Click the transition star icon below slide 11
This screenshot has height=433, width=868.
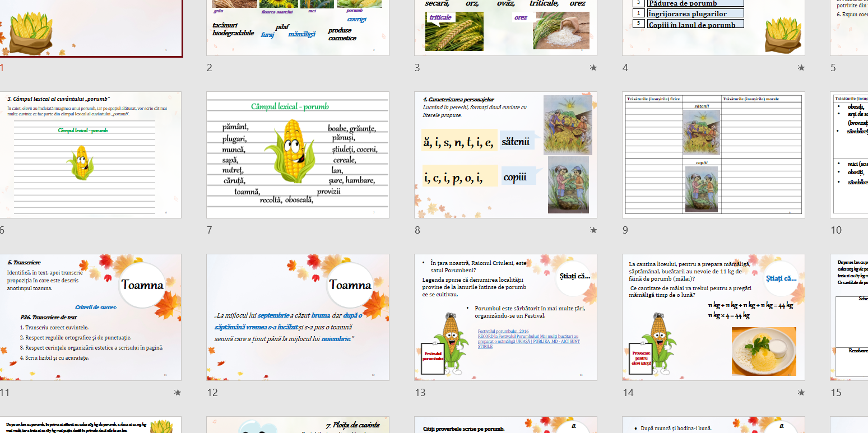click(178, 393)
